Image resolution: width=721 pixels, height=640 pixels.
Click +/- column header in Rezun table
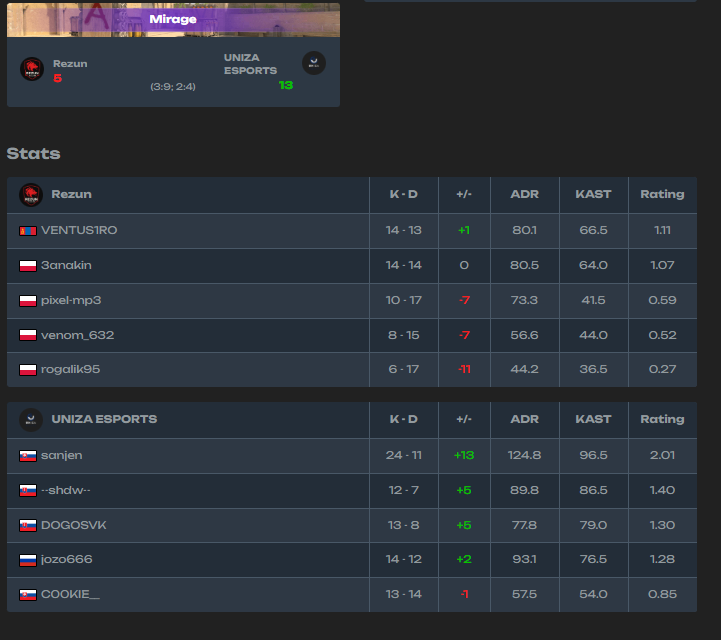click(x=464, y=194)
